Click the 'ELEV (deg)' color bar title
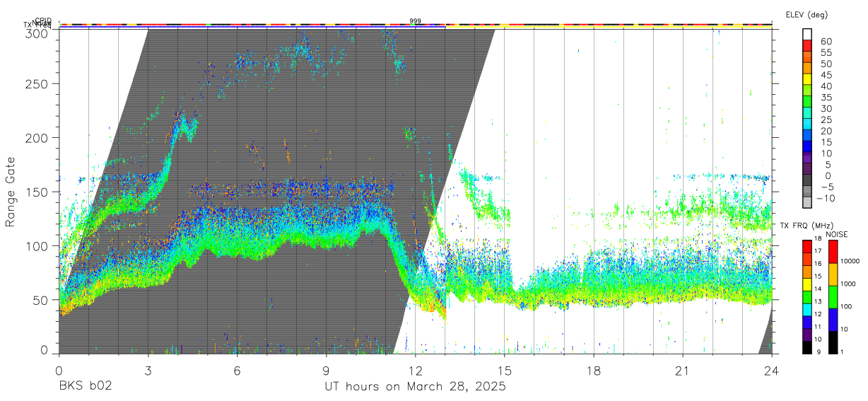 click(x=807, y=15)
